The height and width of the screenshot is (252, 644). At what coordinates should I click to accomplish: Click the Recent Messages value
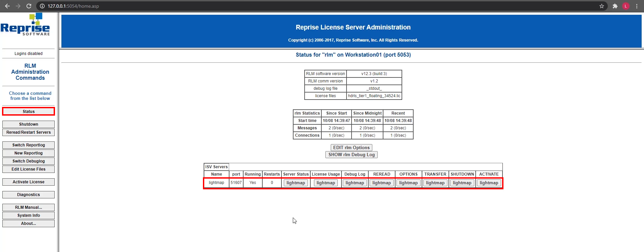pos(398,128)
